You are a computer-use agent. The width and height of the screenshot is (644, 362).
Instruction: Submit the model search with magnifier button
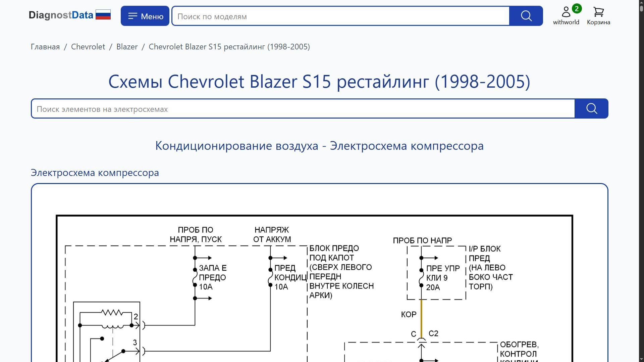click(x=526, y=16)
